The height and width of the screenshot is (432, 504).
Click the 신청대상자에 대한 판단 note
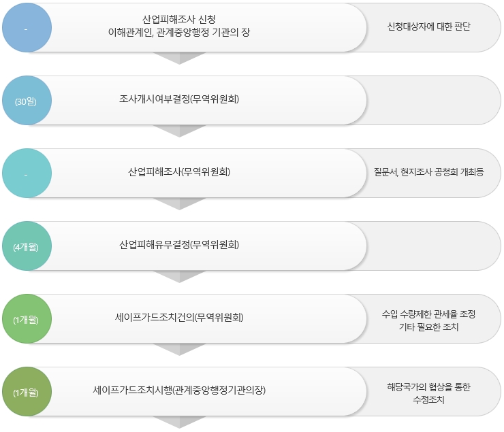pyautogui.click(x=429, y=27)
